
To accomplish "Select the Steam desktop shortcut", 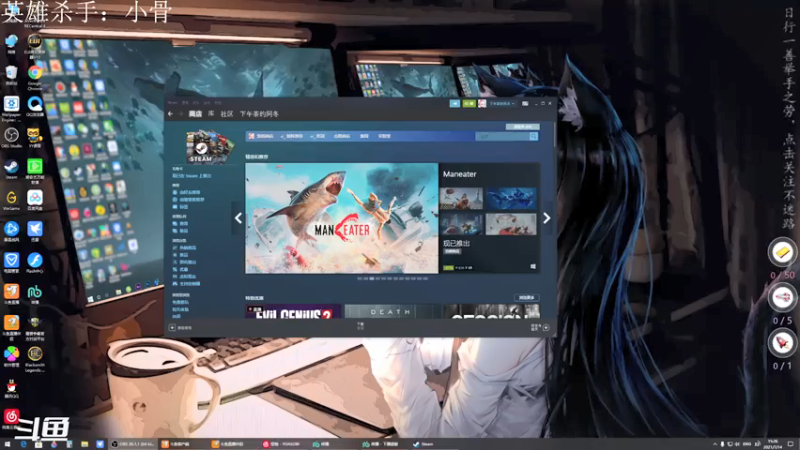I will pyautogui.click(x=11, y=169).
